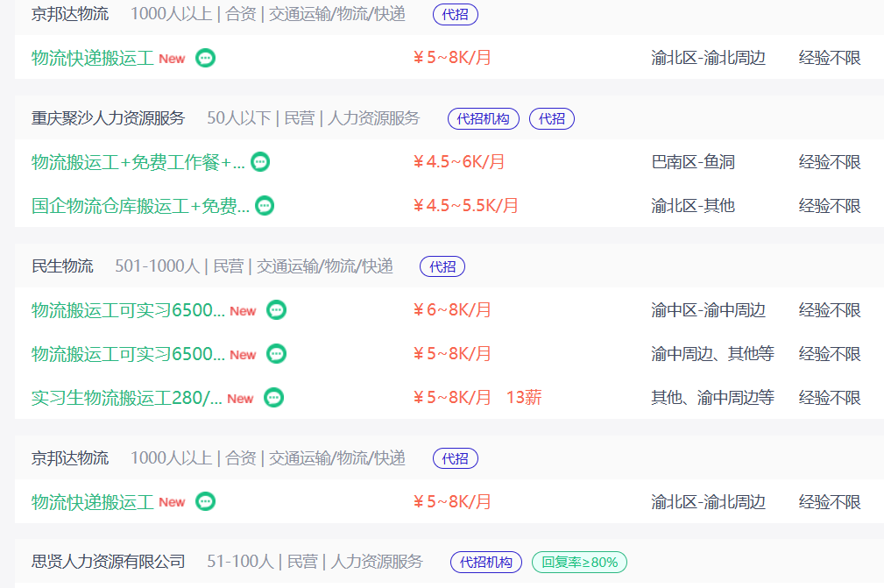
Task: Click 回复率≥80% badge for 思贤人力资源
Action: [579, 562]
